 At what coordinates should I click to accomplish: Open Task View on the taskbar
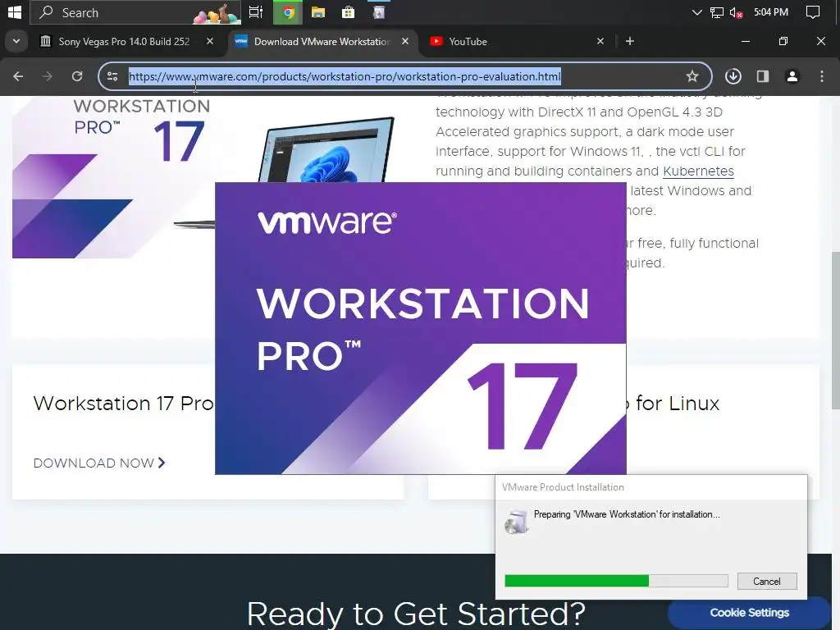click(256, 11)
